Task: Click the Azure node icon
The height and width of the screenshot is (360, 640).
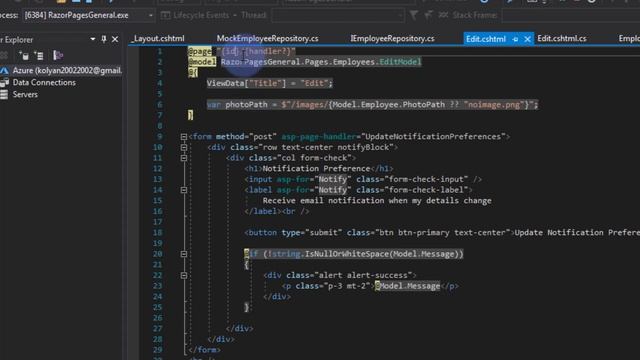Action: click(x=4, y=71)
